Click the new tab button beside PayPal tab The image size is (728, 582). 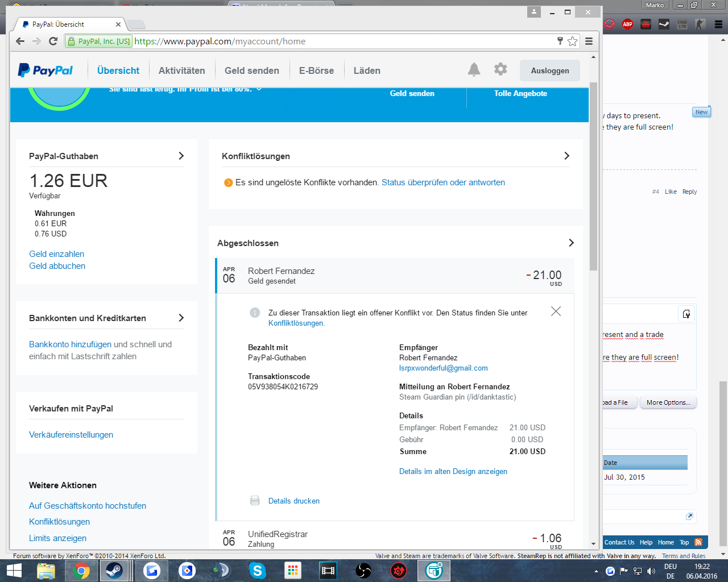click(136, 24)
